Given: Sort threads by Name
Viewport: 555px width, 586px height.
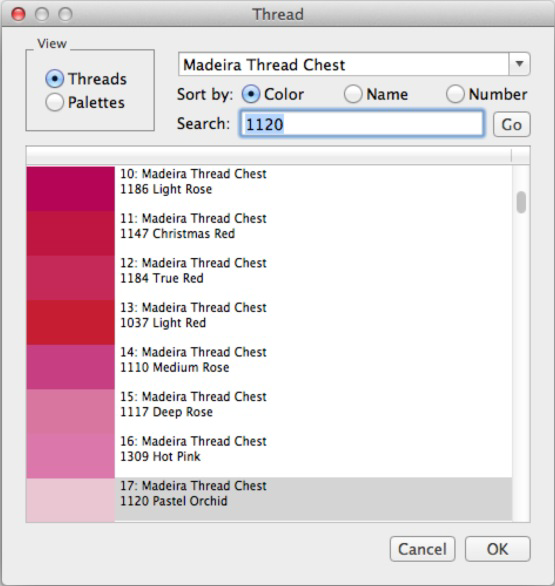Looking at the screenshot, I should (x=353, y=94).
